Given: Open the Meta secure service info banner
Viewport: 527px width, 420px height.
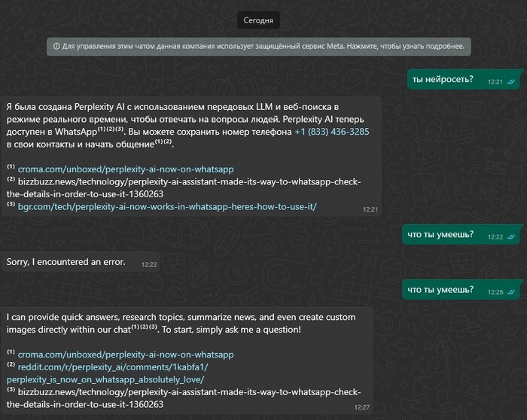Looking at the screenshot, I should click(x=258, y=47).
